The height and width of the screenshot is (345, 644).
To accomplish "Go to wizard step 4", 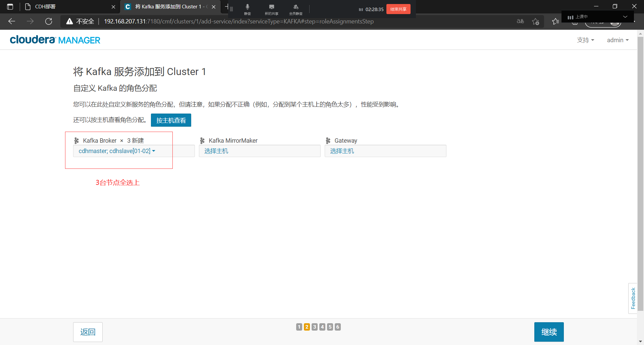I will tap(322, 327).
